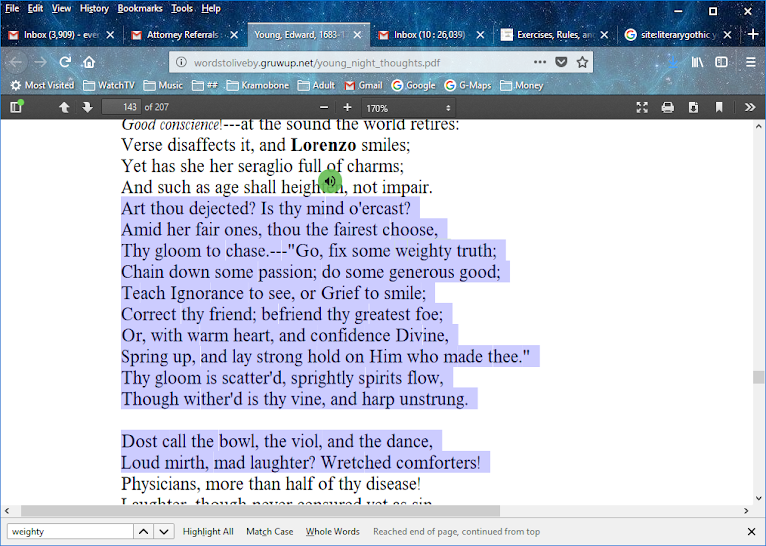Open the Google bookmark
Viewport: 766px width, 546px height.
click(x=413, y=85)
